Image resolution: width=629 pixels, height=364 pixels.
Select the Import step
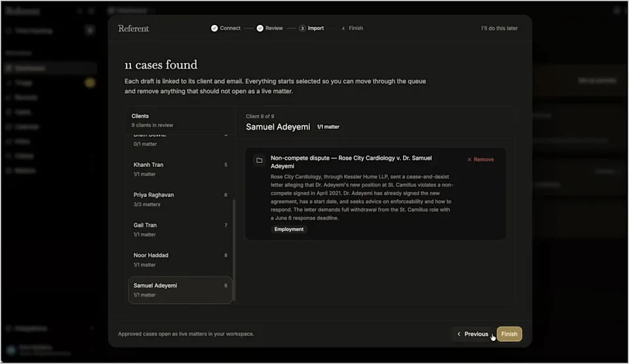click(x=311, y=28)
